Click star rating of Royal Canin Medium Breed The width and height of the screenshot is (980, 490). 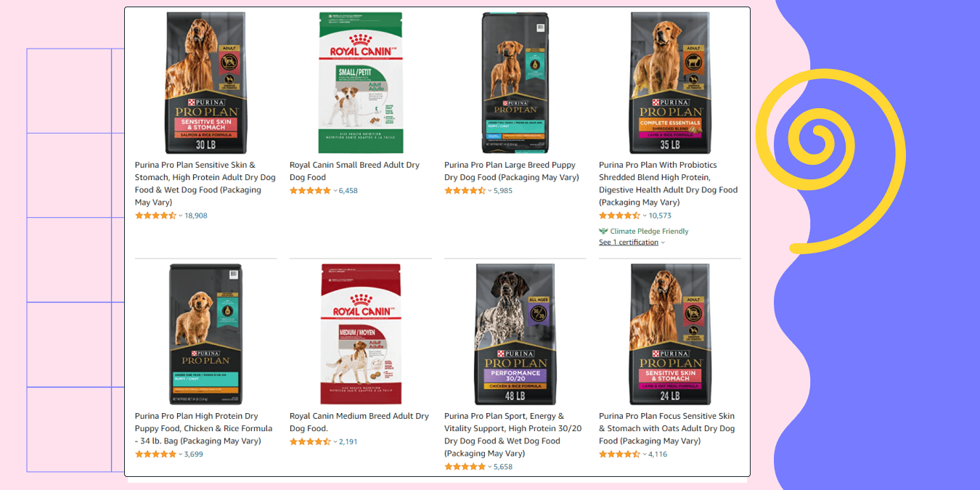(310, 441)
